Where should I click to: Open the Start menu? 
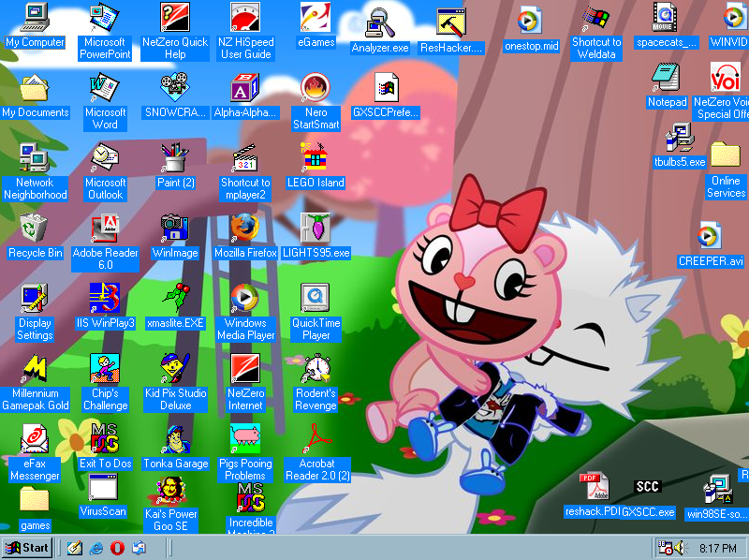(25, 548)
